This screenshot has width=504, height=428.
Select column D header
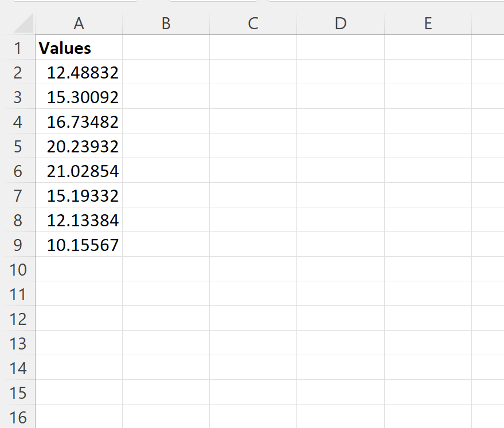pyautogui.click(x=340, y=23)
